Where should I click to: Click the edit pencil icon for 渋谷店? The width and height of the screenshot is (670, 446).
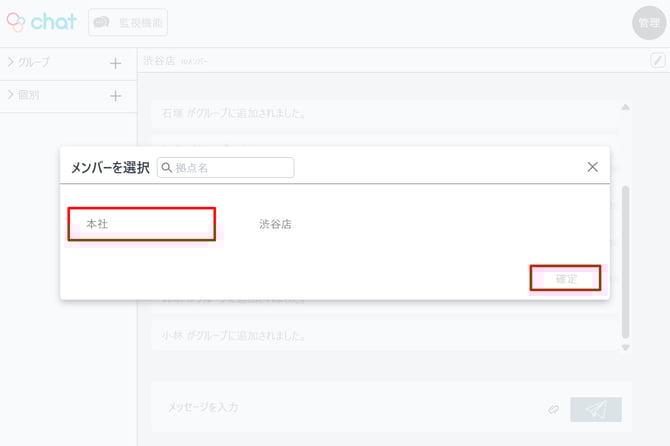657,61
